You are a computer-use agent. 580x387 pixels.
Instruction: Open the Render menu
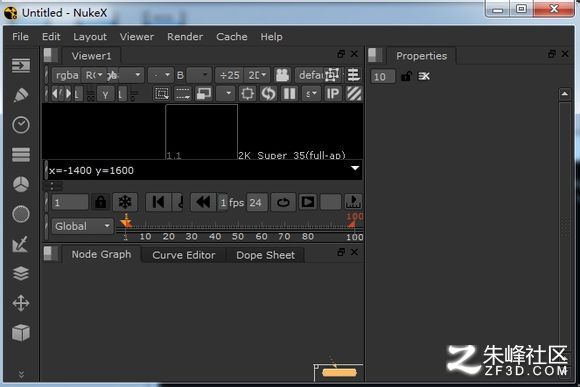click(x=185, y=37)
